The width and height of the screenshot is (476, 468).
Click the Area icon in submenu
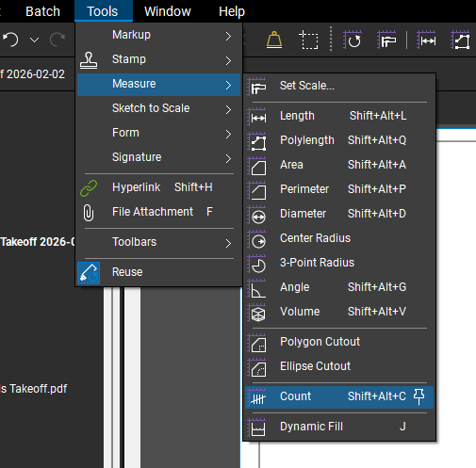pyautogui.click(x=257, y=166)
